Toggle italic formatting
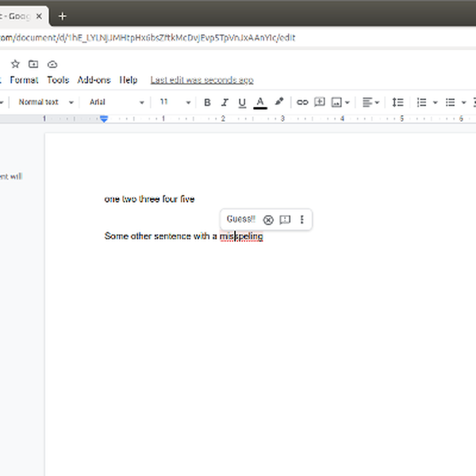 [x=225, y=102]
